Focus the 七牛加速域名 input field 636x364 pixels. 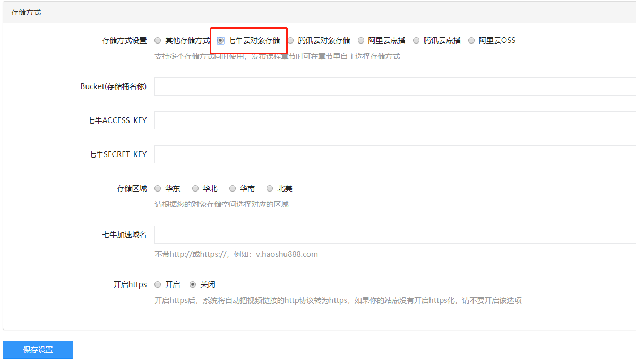click(x=395, y=235)
